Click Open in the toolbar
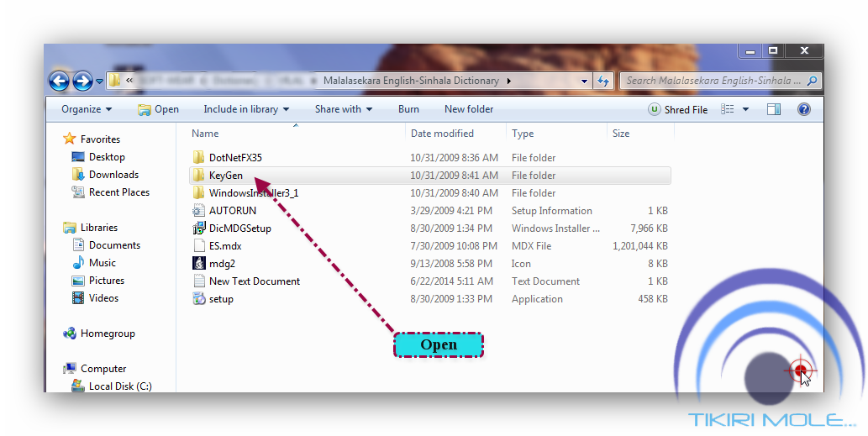 [x=158, y=109]
